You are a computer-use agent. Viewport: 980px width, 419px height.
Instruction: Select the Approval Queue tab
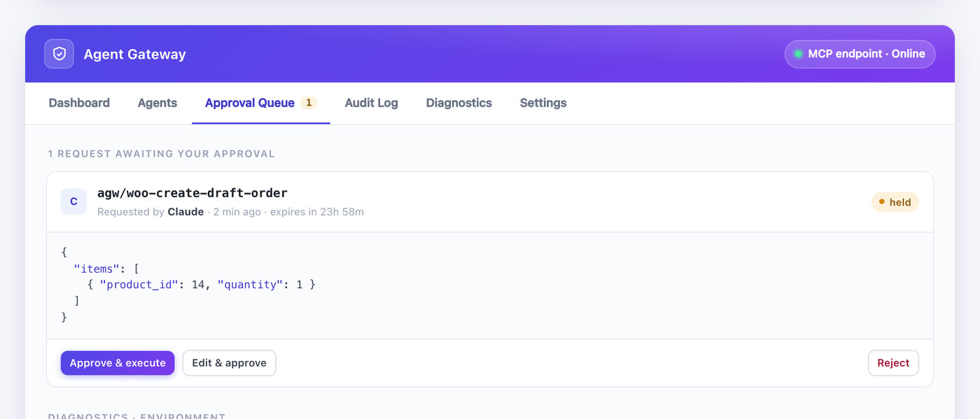(x=261, y=103)
